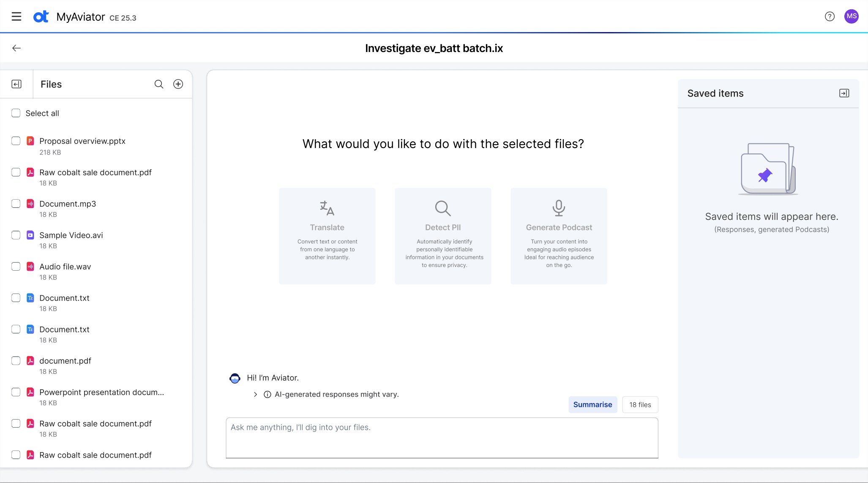Open Powerpoint presentation docum... file name
Image resolution: width=868 pixels, height=483 pixels.
[101, 392]
